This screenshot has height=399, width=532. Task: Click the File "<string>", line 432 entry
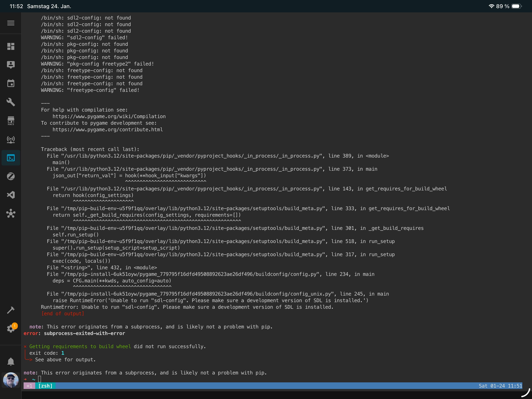102,267
